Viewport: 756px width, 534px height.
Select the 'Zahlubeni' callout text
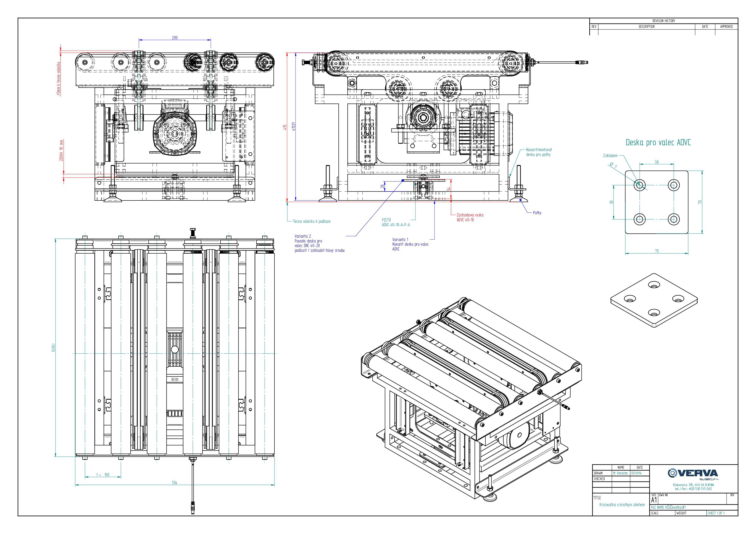coord(610,156)
